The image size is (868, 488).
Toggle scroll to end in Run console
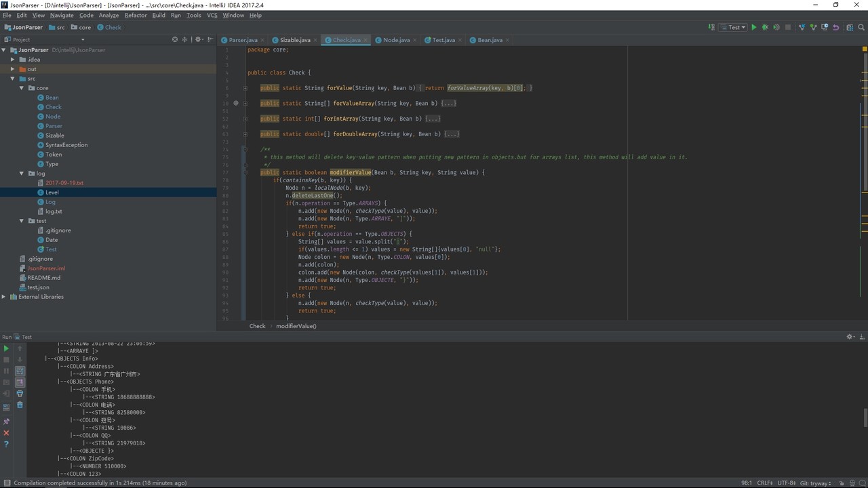pos(20,382)
